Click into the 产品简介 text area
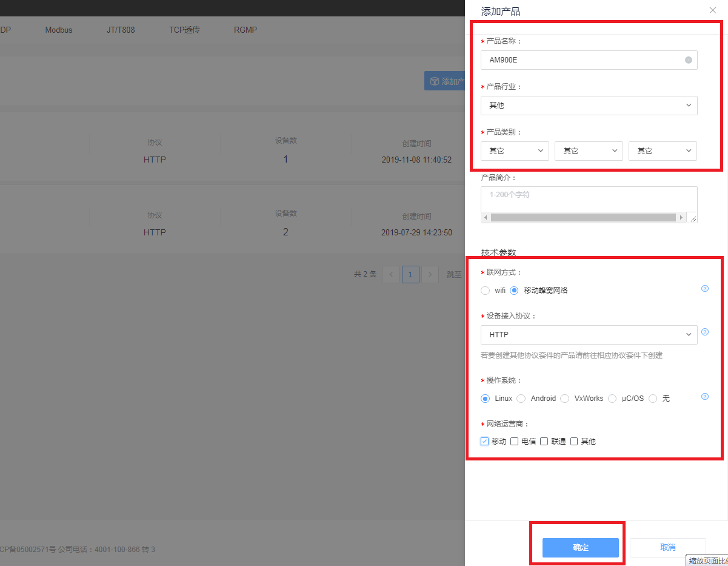 pos(589,199)
